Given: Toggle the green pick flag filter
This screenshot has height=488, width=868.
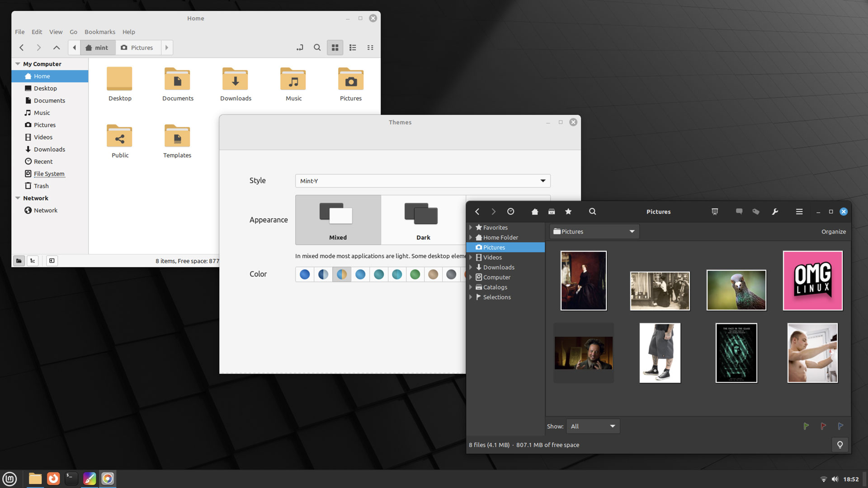Looking at the screenshot, I should coord(806,426).
